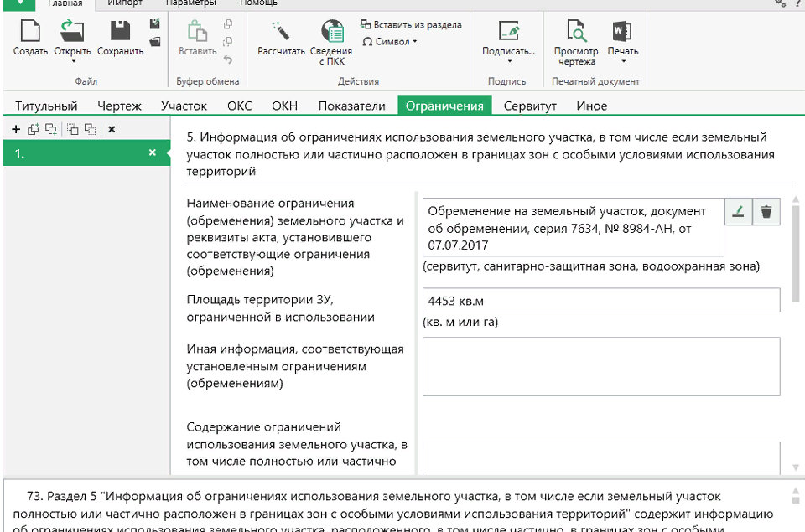Expand the Печать dropdown arrow
The image size is (805, 532).
click(622, 62)
